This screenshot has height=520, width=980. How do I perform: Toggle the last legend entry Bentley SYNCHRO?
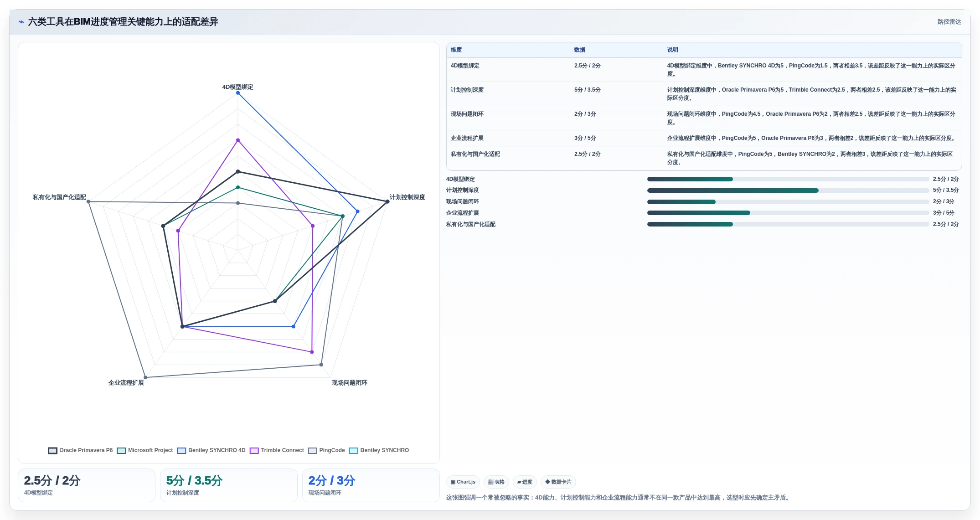coord(379,450)
